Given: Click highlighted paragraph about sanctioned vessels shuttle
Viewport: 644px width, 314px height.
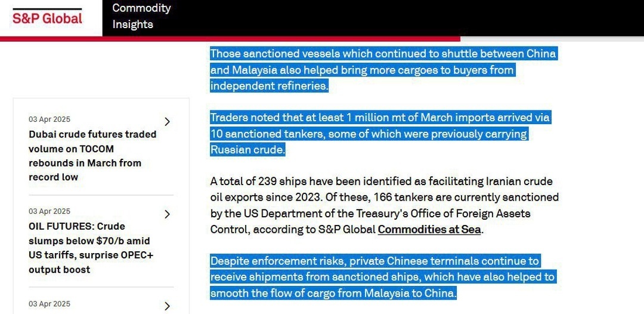Looking at the screenshot, I should coord(383,70).
